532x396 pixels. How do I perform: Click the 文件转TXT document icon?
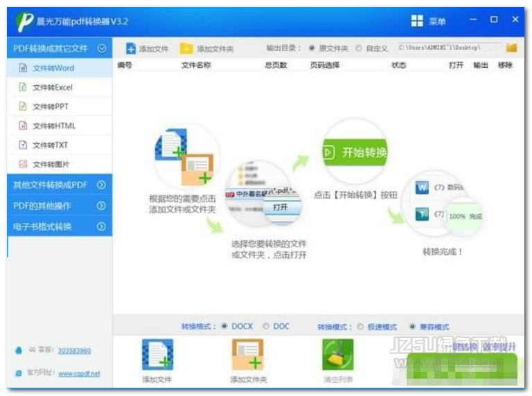coord(23,145)
